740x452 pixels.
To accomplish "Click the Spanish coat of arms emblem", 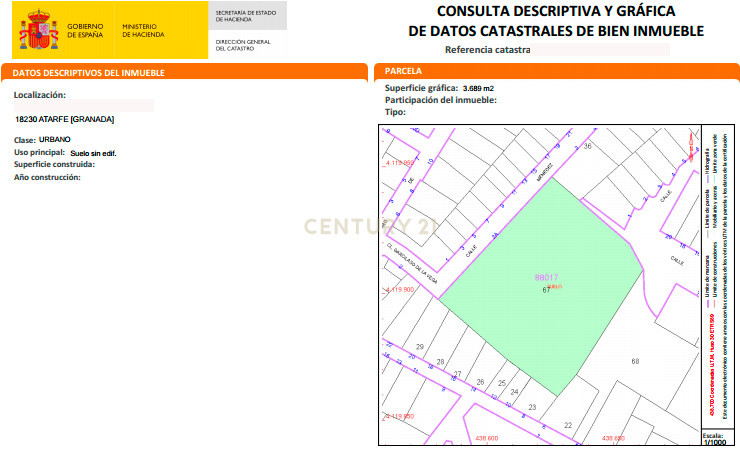I will [39, 30].
